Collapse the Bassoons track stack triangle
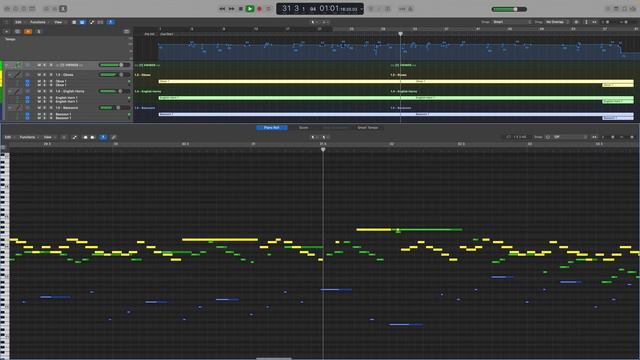The width and height of the screenshot is (640, 360). pos(9,108)
